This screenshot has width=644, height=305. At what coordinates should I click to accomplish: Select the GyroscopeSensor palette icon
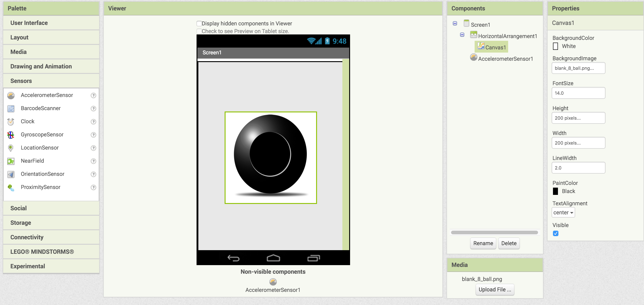click(x=11, y=134)
